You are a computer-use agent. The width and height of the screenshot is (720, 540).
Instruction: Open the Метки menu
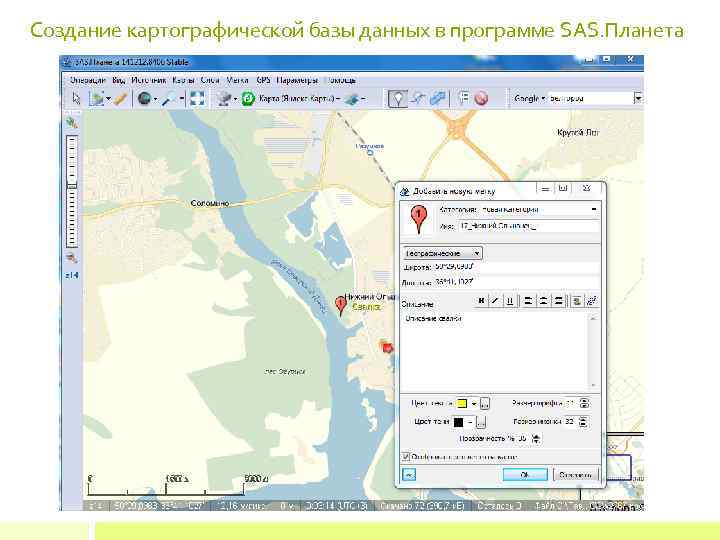(x=237, y=80)
